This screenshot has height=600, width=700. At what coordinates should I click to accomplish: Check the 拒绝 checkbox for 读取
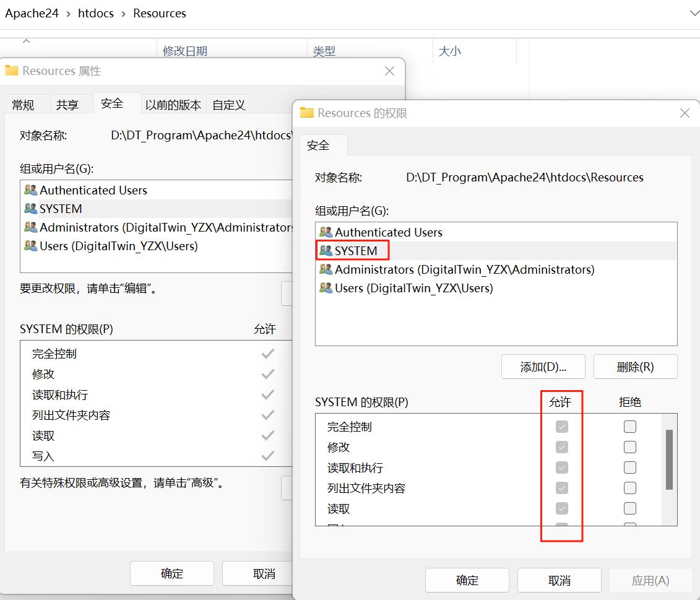tap(629, 508)
